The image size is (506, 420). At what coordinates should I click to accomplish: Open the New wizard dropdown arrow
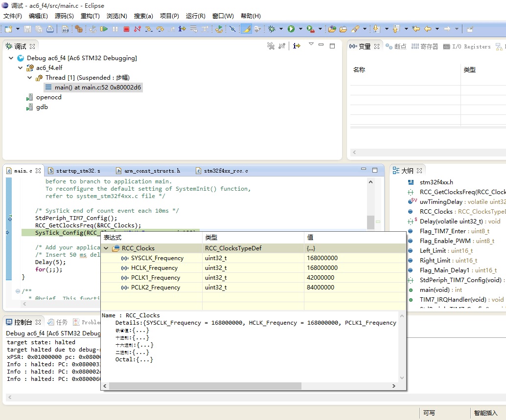tap(18, 29)
